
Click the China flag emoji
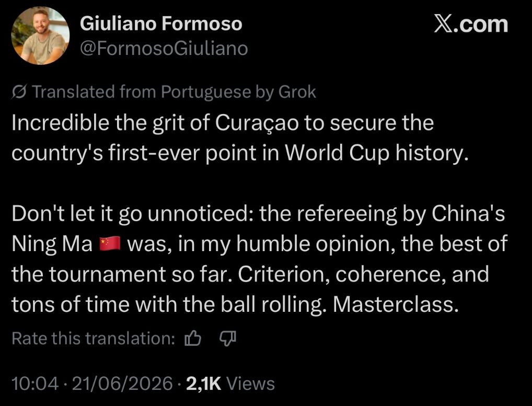click(x=110, y=244)
